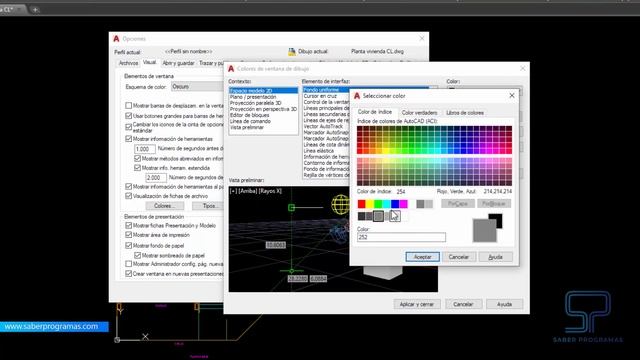Close the Colores de ventana de dibujo dialog

click(x=523, y=69)
